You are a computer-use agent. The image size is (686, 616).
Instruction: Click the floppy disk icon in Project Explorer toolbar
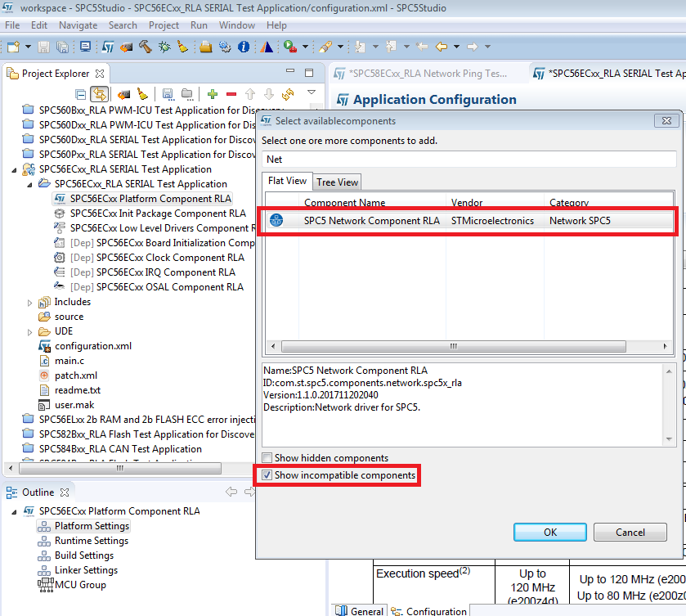tap(168, 94)
